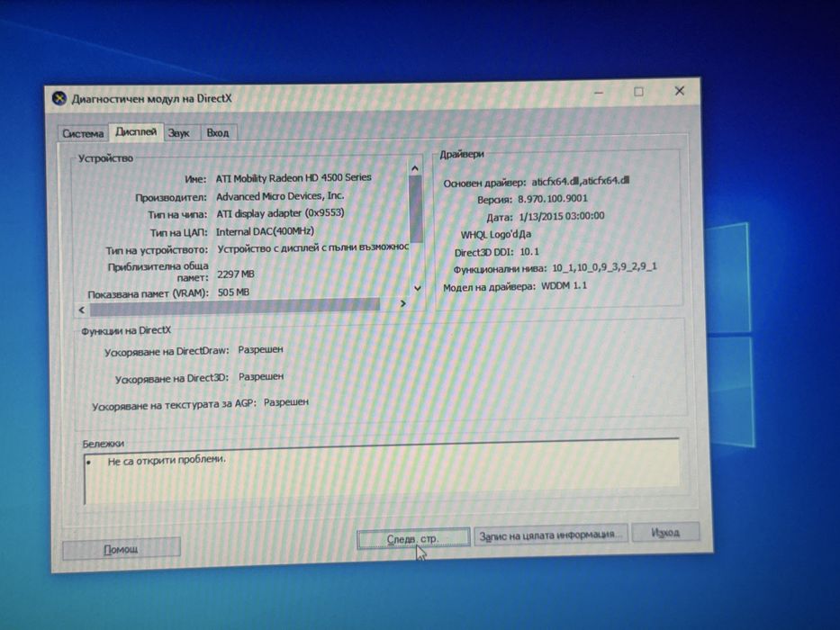Click the vertical scrollbar thumb in device panel
Viewport: 840px width, 630px height.
[x=416, y=209]
